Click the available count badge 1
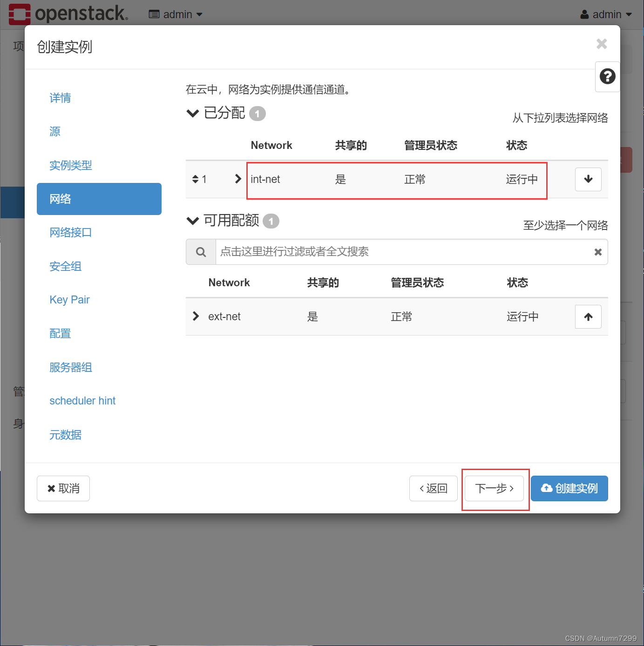 click(271, 221)
